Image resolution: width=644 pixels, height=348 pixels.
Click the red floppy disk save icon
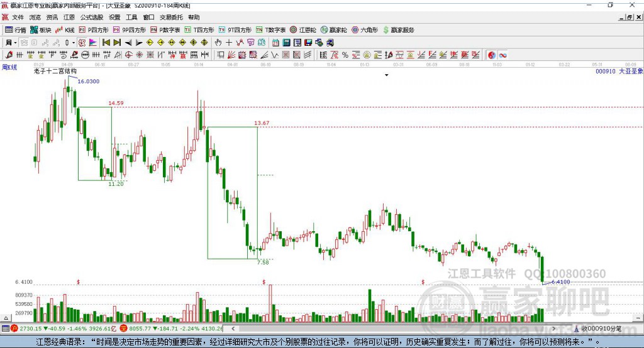(308, 43)
